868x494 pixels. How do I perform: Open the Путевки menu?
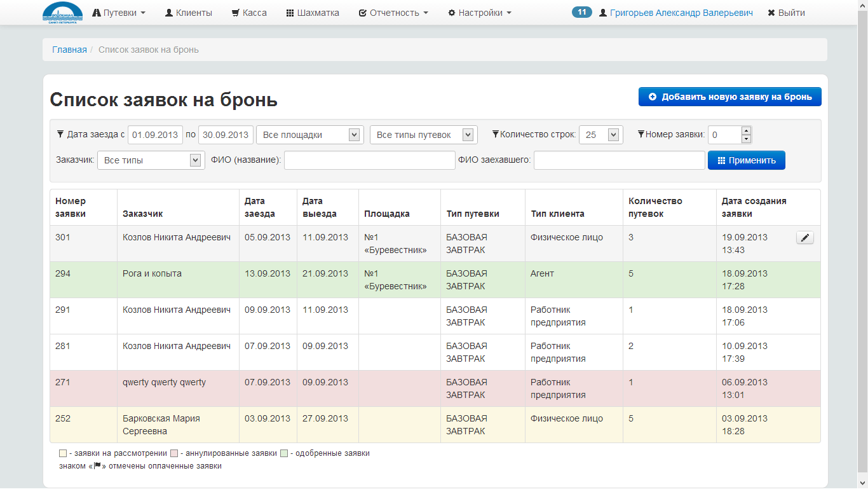[119, 13]
